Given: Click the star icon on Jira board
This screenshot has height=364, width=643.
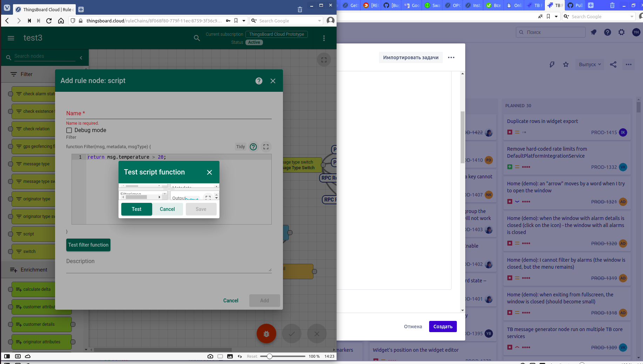Looking at the screenshot, I should pyautogui.click(x=566, y=64).
